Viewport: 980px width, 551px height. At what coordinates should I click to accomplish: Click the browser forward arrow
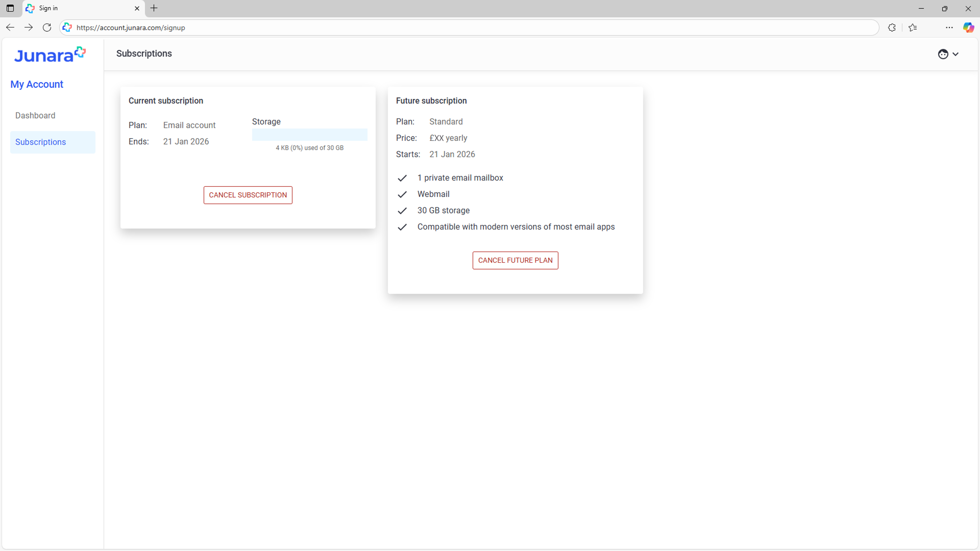pos(29,27)
